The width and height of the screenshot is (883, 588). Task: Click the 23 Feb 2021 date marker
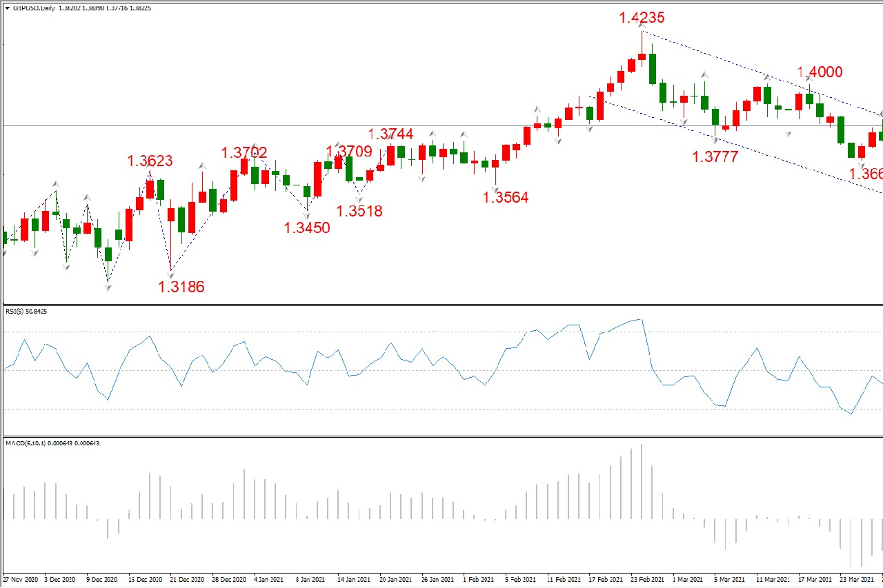[647, 580]
